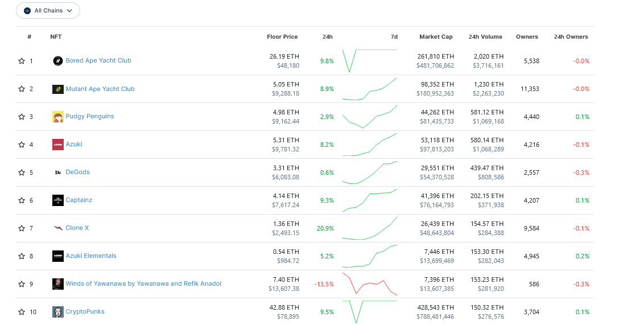Open the All Chains dropdown
Image resolution: width=644 pixels, height=325 pixels.
click(48, 11)
